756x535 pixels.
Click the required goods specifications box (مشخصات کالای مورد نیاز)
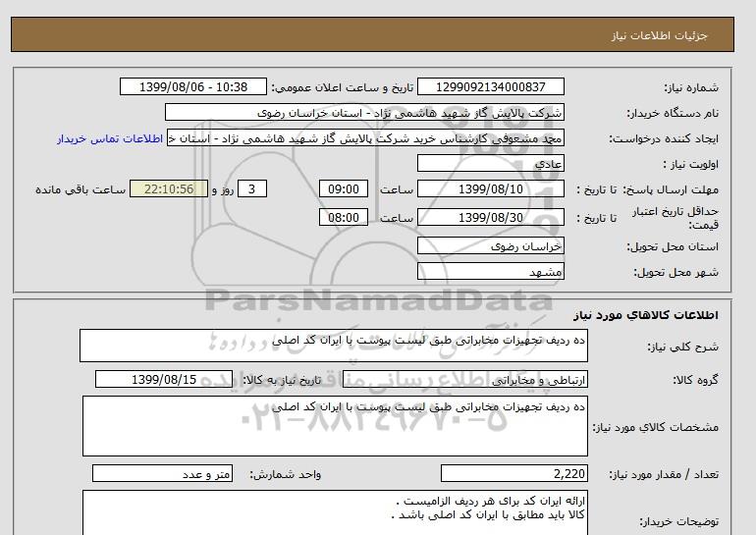click(334, 425)
